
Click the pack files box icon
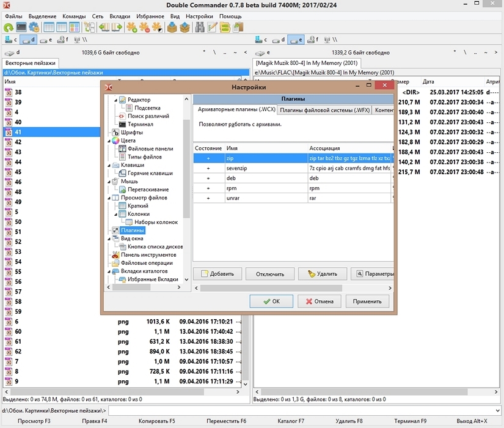click(172, 28)
